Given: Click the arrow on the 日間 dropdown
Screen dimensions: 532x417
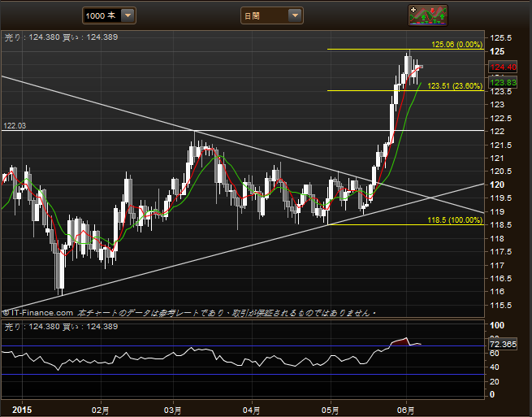Looking at the screenshot, I should [295, 15].
